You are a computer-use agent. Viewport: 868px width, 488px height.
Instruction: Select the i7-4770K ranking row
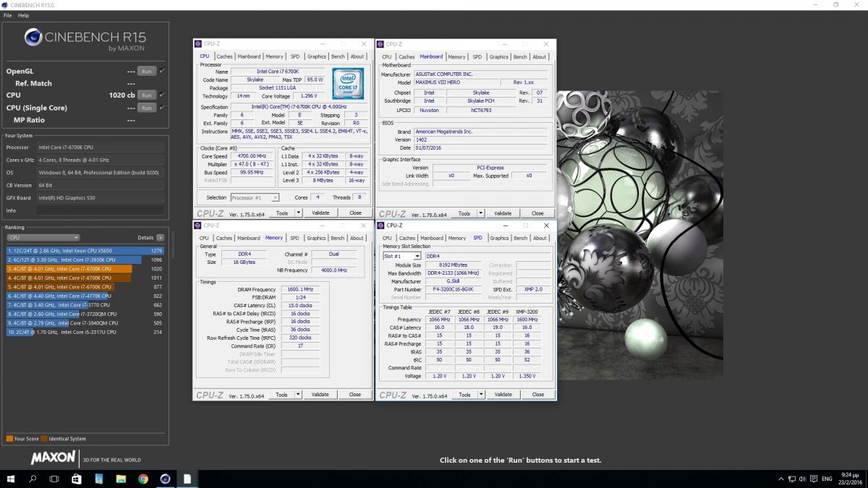click(x=85, y=296)
